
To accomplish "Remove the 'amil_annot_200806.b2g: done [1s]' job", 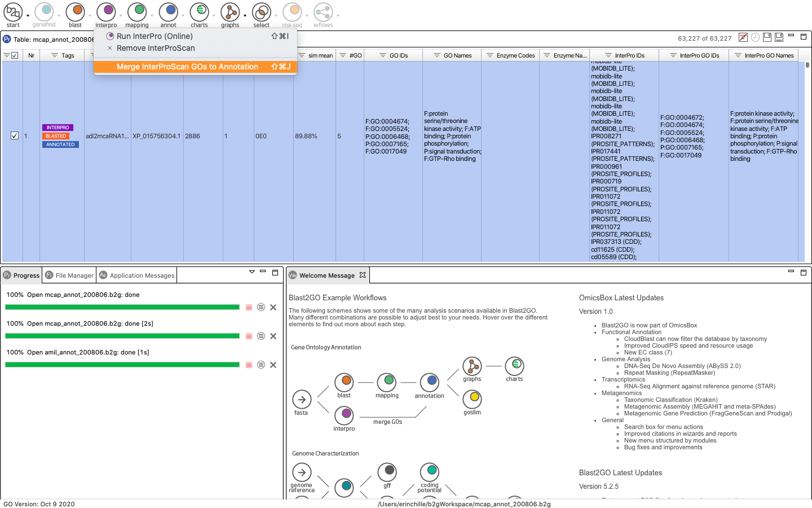I will [273, 365].
